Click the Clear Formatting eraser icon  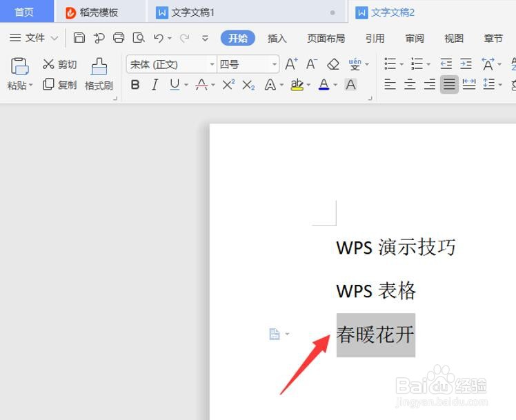coord(333,64)
